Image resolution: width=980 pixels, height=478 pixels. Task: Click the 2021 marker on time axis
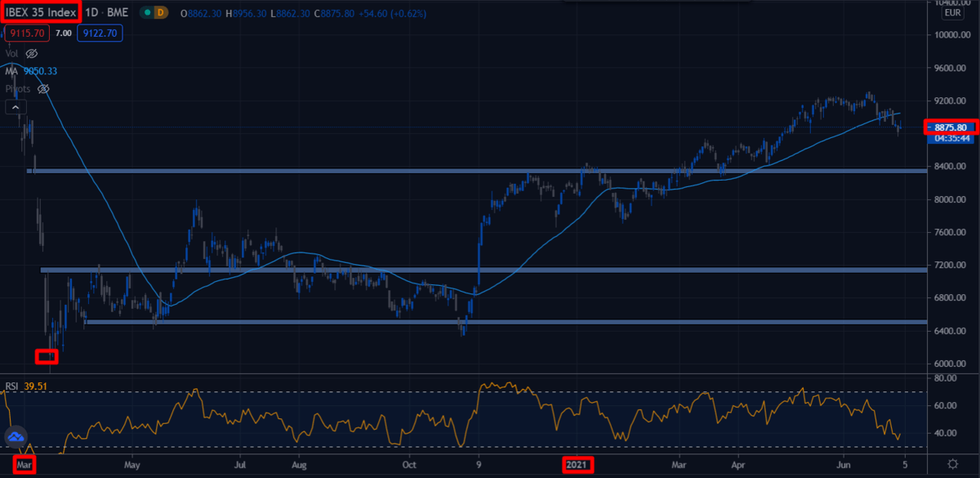(578, 464)
